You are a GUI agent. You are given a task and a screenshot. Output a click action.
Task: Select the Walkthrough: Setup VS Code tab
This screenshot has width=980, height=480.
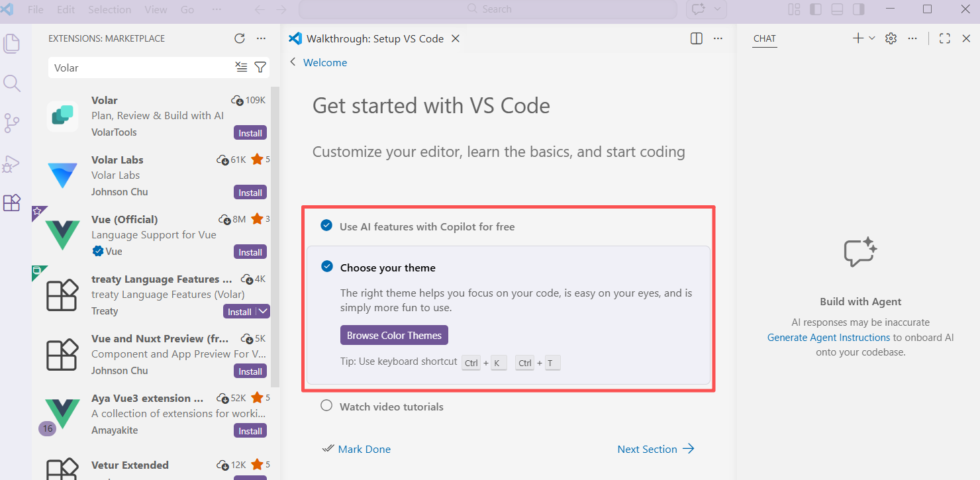375,38
